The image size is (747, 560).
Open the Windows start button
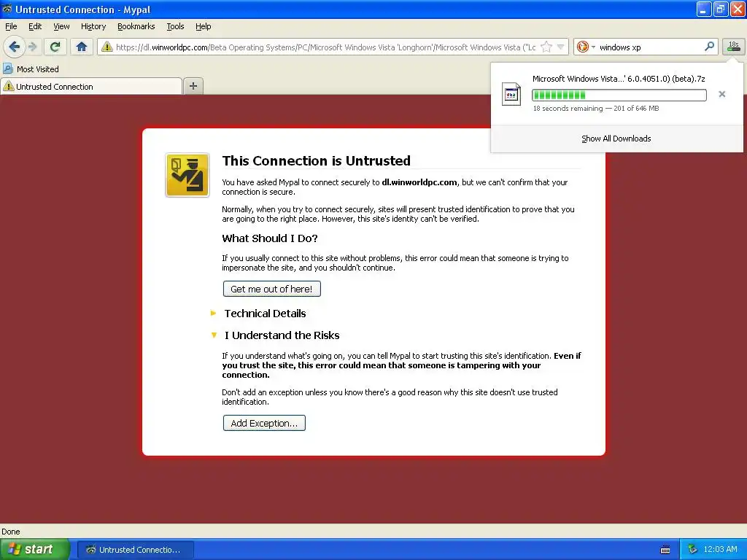[x=34, y=549]
